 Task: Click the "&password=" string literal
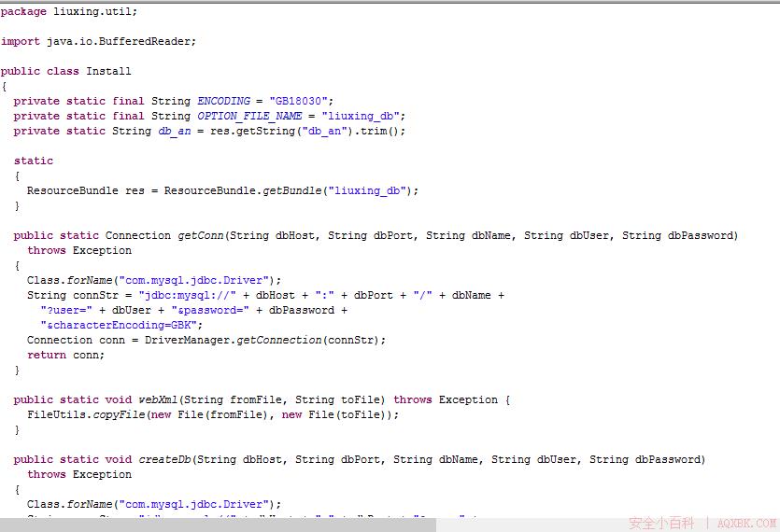pos(210,310)
